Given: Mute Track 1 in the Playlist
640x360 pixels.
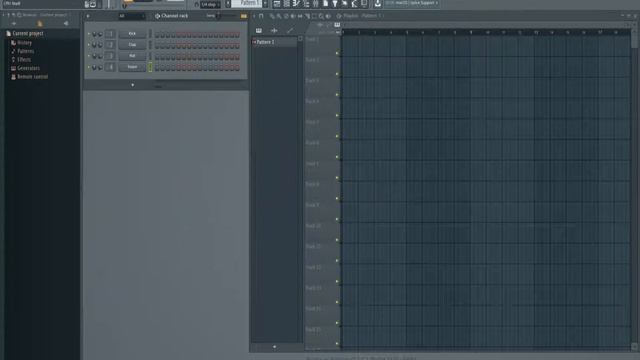Looking at the screenshot, I should pyautogui.click(x=337, y=53).
